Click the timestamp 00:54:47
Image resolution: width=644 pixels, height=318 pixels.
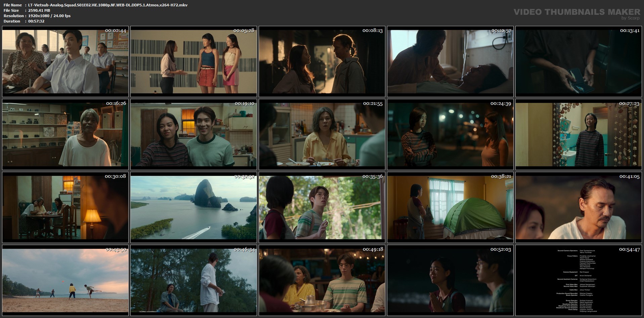pyautogui.click(x=629, y=249)
